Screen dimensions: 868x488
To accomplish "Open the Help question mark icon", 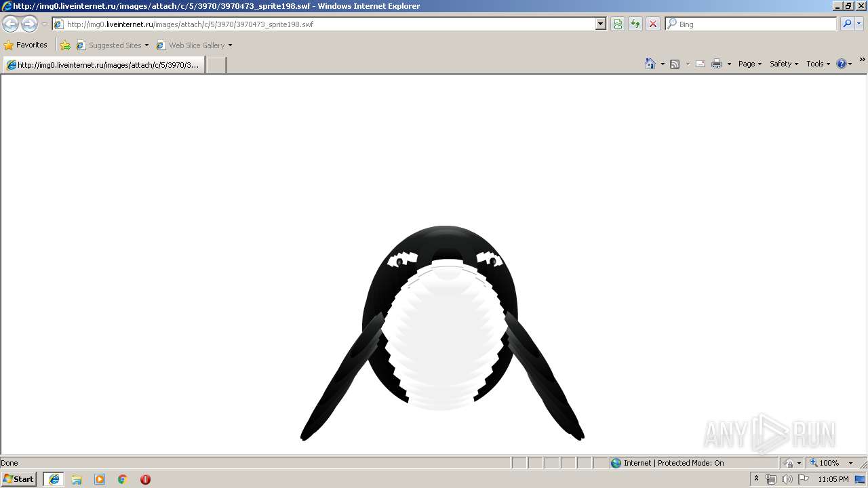I will 841,64.
